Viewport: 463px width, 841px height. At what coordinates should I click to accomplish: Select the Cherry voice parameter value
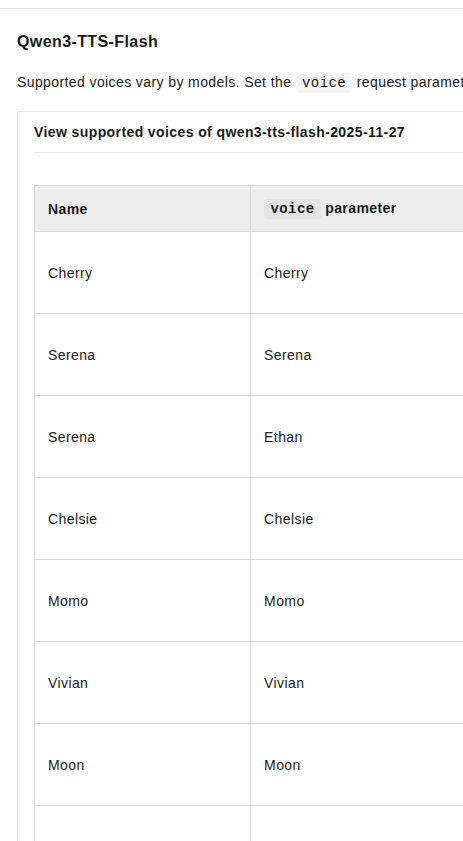(x=286, y=273)
